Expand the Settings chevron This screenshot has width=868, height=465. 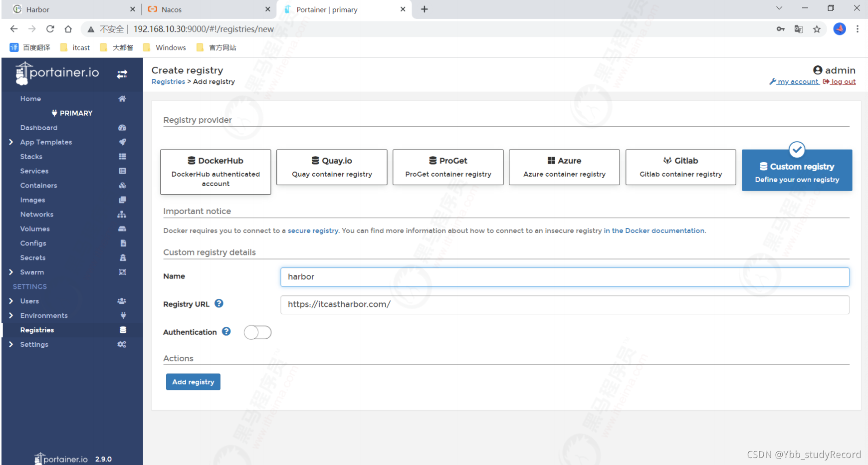click(11, 345)
